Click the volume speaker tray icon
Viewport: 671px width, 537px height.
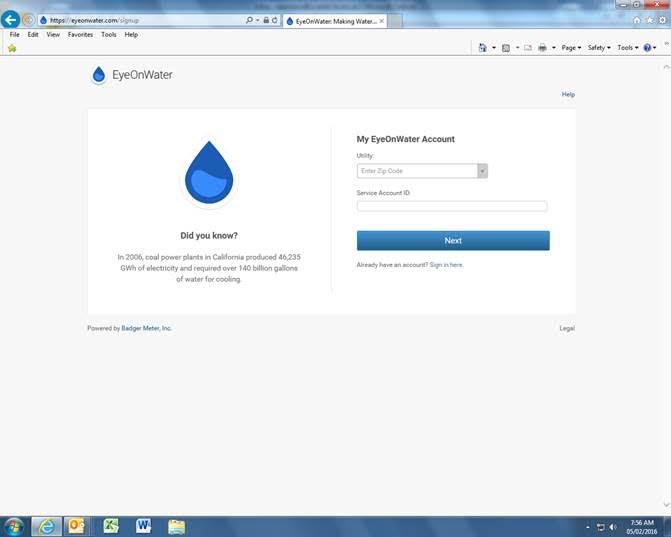[x=613, y=527]
